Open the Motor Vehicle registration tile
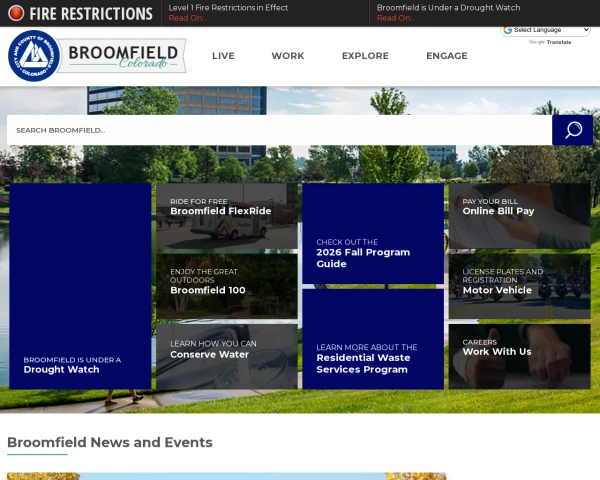This screenshot has height=480, width=600. tap(520, 286)
